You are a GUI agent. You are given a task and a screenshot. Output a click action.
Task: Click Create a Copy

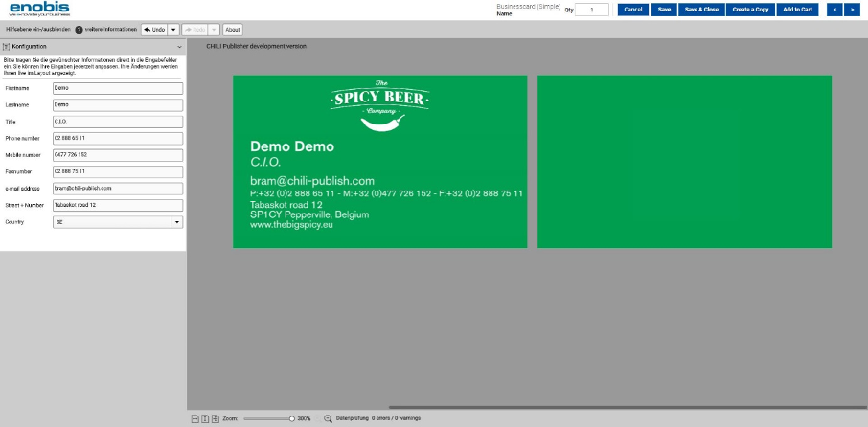pos(750,10)
